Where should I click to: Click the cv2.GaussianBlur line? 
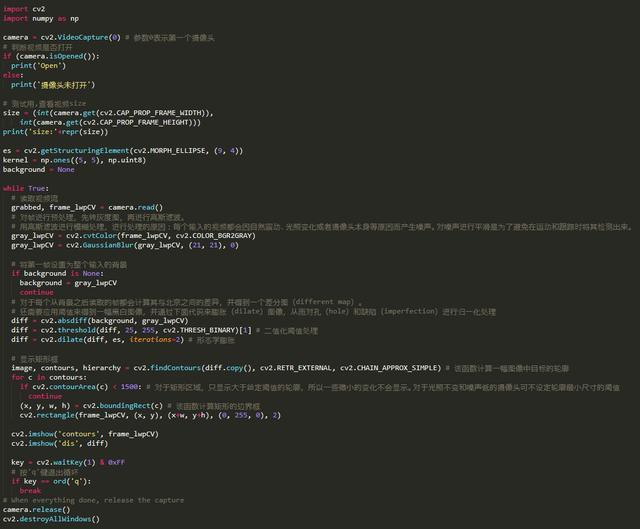pyautogui.click(x=125, y=245)
